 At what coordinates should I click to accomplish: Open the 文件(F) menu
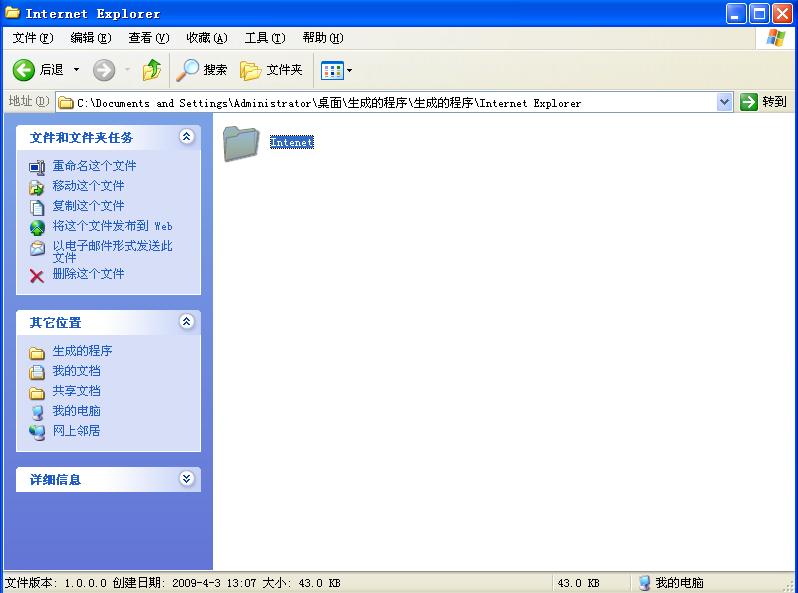[33, 38]
